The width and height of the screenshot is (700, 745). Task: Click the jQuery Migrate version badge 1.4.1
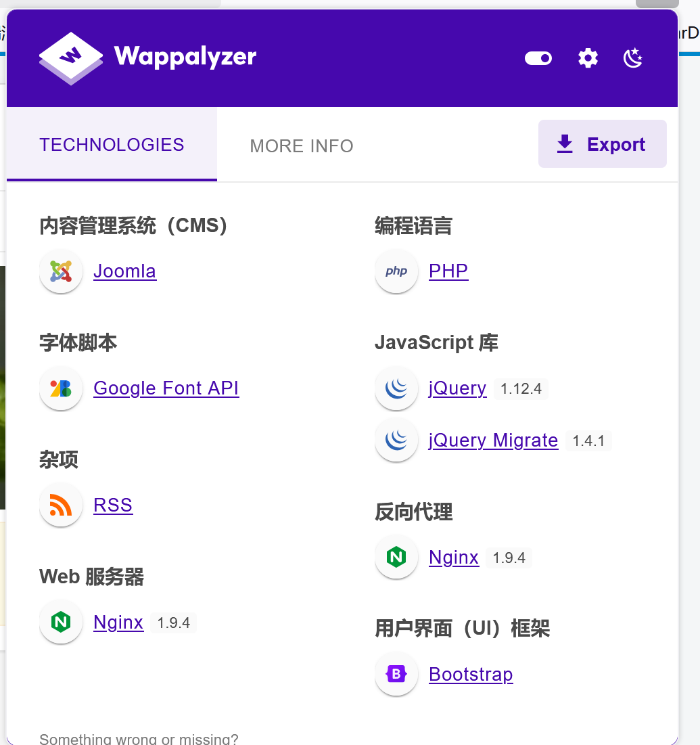click(588, 441)
